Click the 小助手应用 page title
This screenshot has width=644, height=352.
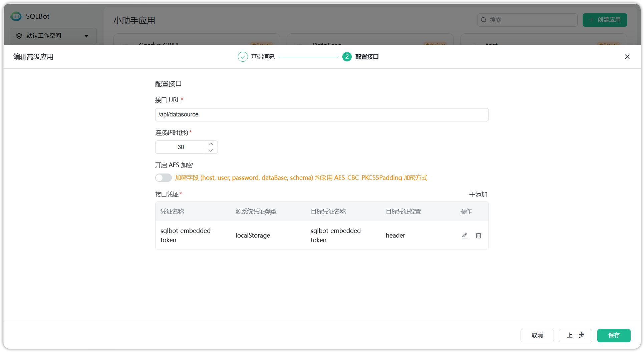(x=134, y=21)
